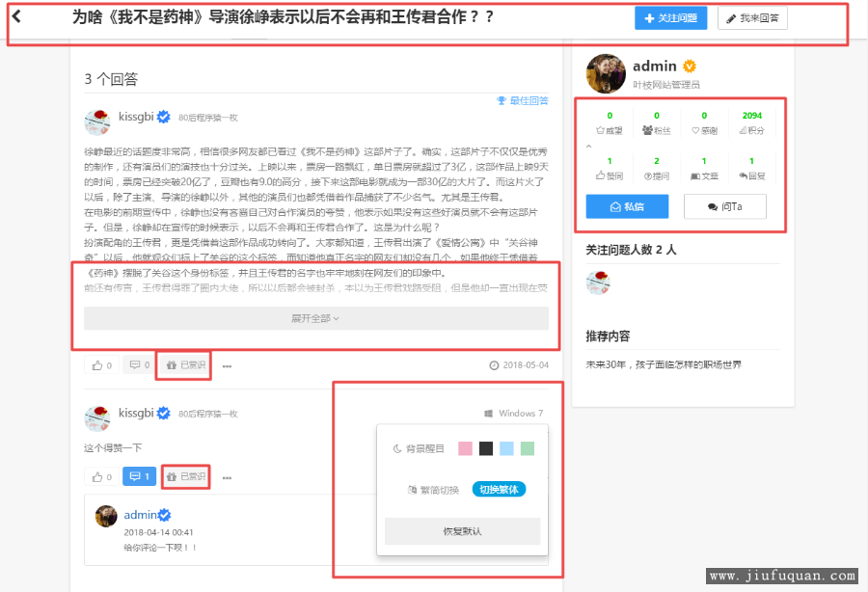Click 已赏识 gift button on first answer

coord(185,365)
